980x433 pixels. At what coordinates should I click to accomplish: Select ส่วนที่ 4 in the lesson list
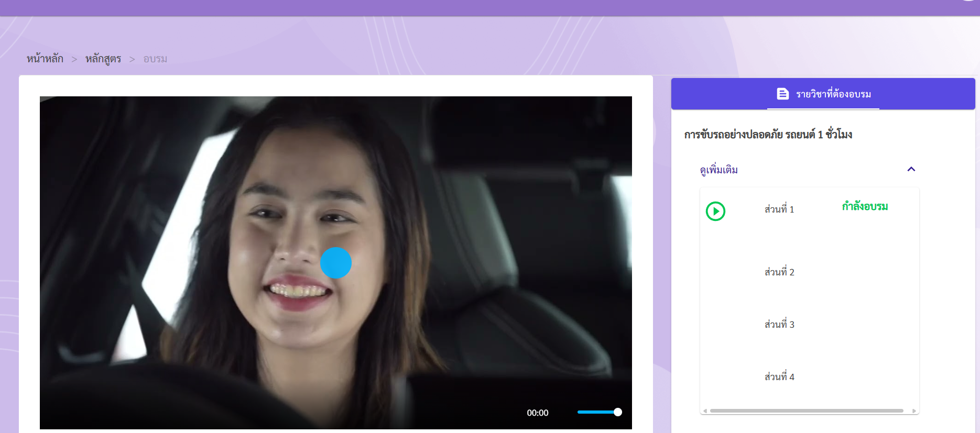[x=779, y=376]
